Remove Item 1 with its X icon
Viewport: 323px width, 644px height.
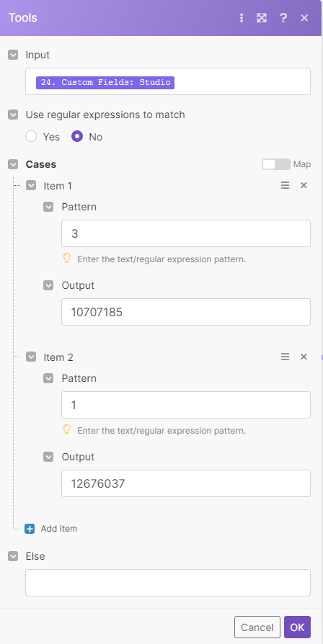304,185
